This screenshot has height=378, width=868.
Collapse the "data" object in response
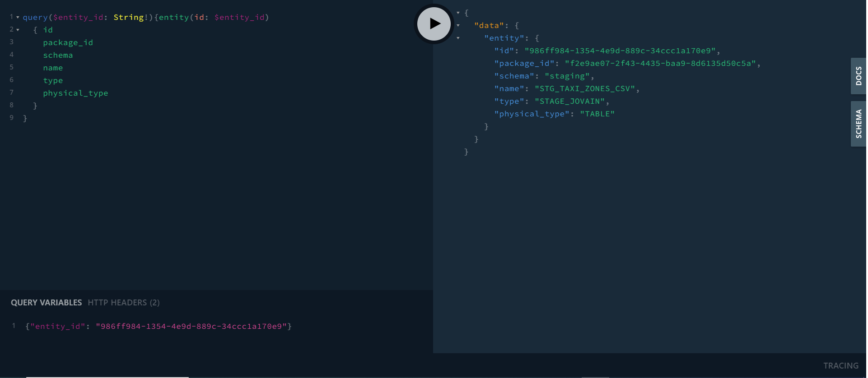pyautogui.click(x=458, y=26)
